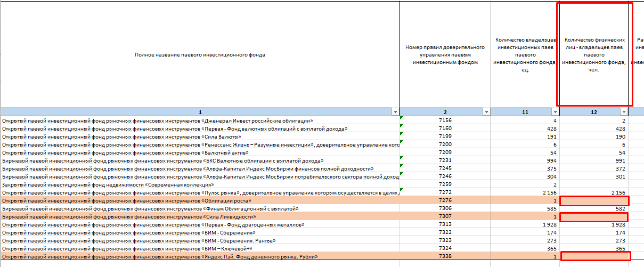This screenshot has width=644, height=267.
Task: Select the highlighted rule number cell 7307
Action: (445, 217)
